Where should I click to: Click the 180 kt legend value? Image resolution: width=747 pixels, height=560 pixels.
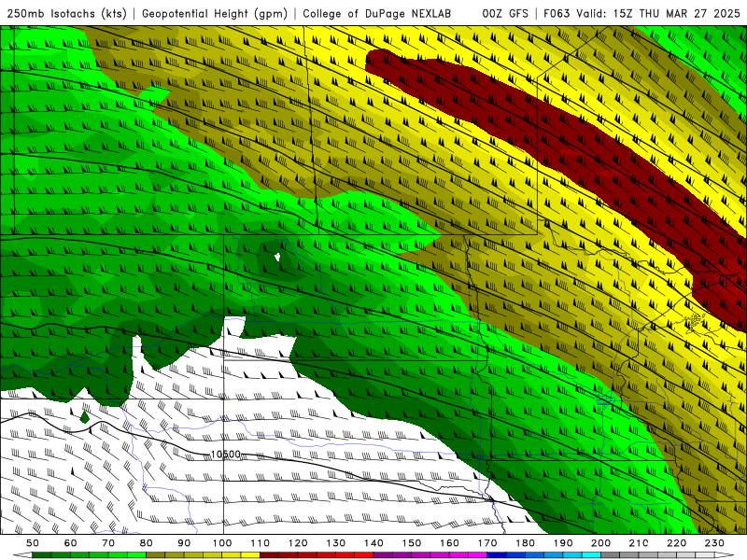(x=525, y=543)
